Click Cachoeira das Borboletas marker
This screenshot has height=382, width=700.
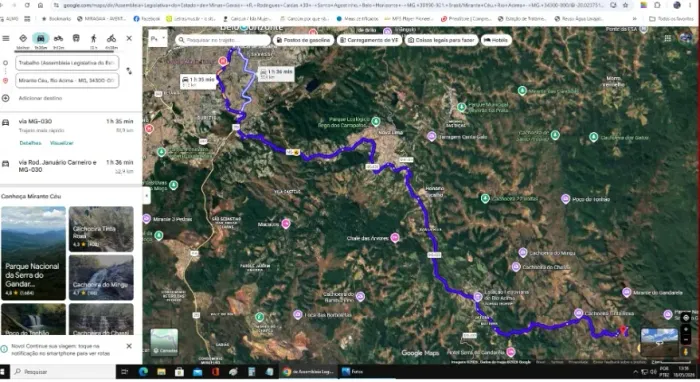pyautogui.click(x=298, y=315)
